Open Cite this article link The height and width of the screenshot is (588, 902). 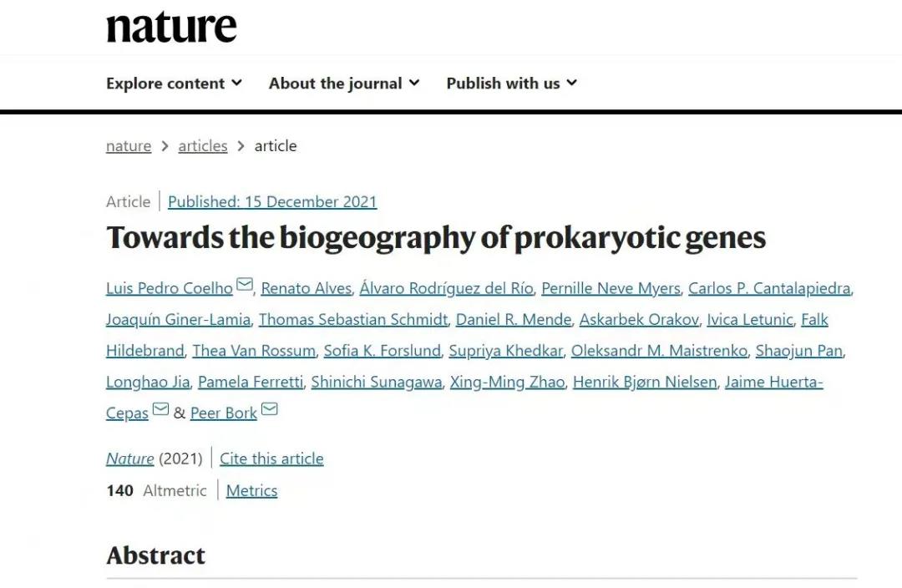pyautogui.click(x=271, y=459)
